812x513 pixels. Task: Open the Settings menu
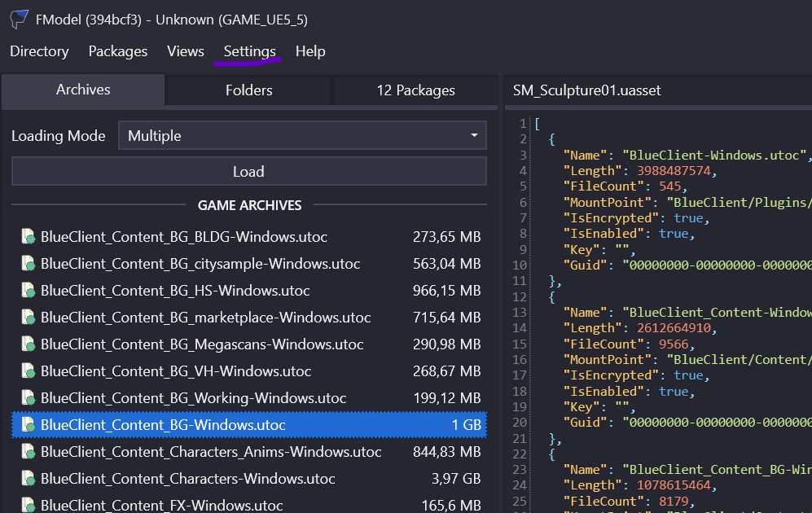(249, 51)
